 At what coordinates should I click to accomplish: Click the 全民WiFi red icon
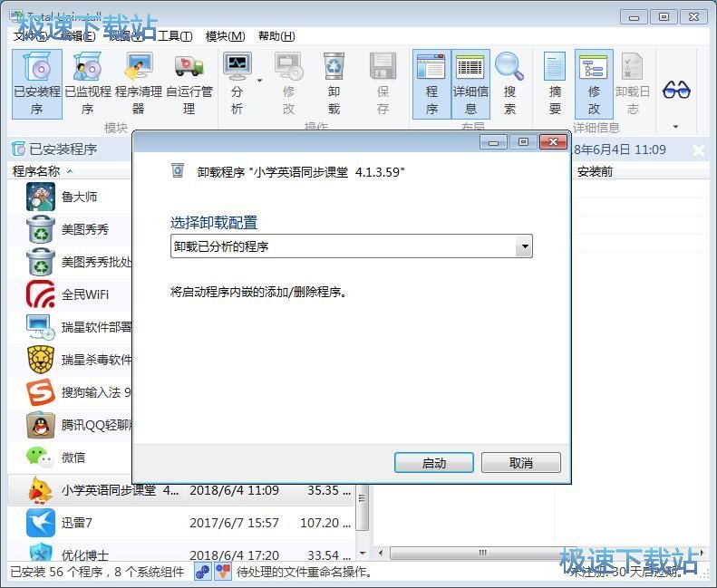click(41, 294)
